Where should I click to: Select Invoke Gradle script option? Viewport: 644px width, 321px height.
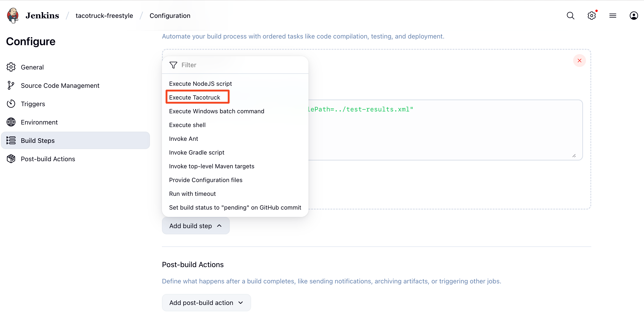197,152
